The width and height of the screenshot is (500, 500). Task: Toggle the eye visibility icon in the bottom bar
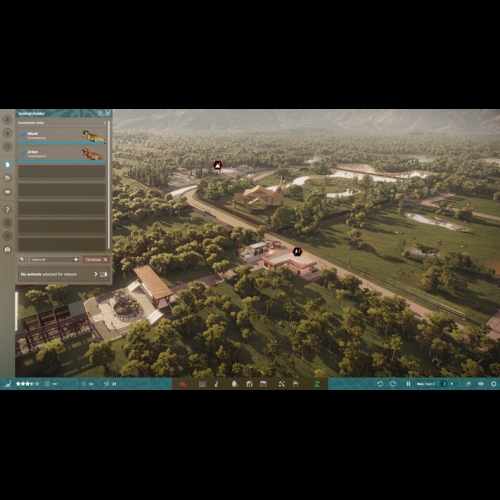(x=481, y=384)
